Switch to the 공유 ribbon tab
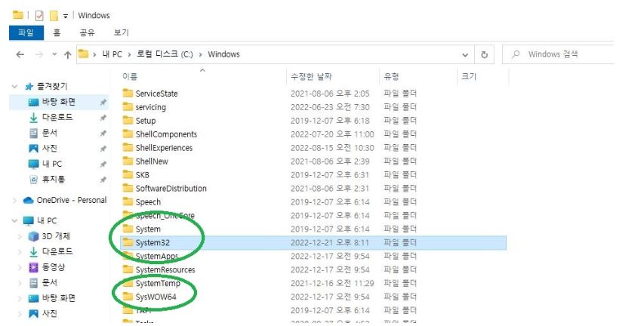Screen dimensions: 644x326 click(x=87, y=33)
